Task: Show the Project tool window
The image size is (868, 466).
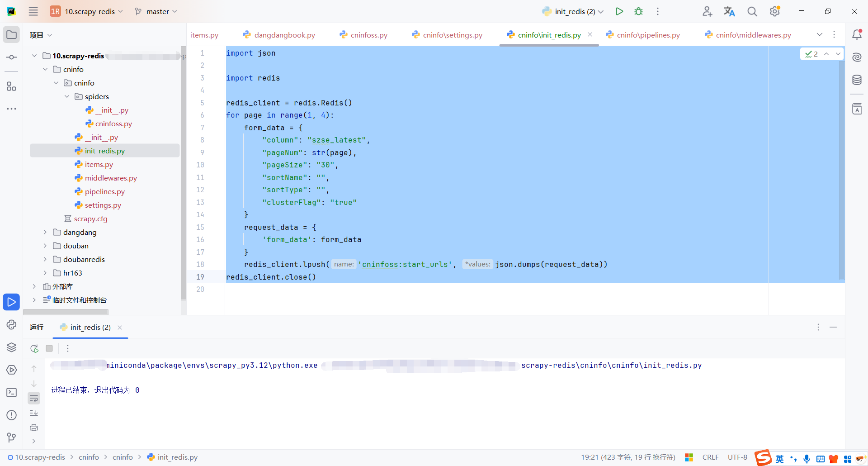Action: coord(11,35)
